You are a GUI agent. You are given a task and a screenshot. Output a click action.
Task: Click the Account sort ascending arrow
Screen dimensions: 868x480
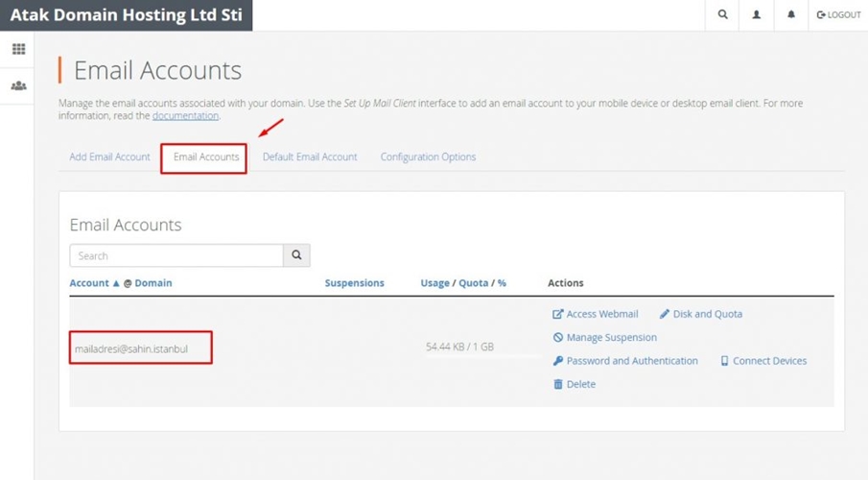click(116, 283)
